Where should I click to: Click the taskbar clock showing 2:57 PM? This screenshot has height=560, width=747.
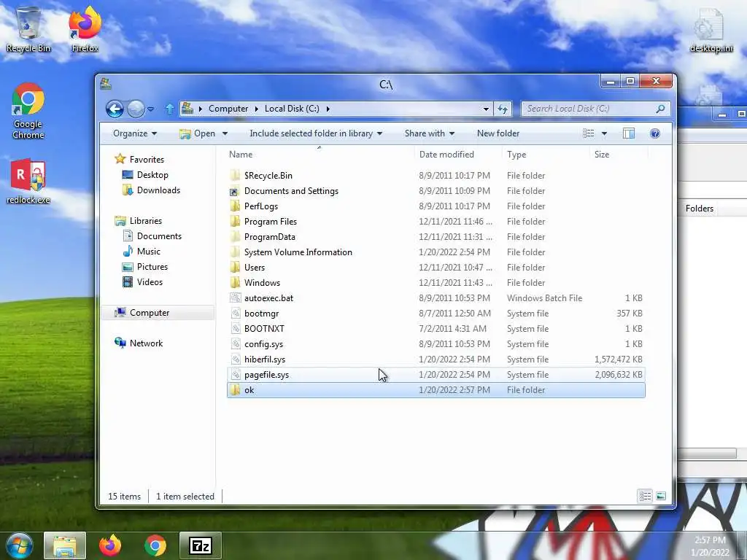pyautogui.click(x=710, y=540)
